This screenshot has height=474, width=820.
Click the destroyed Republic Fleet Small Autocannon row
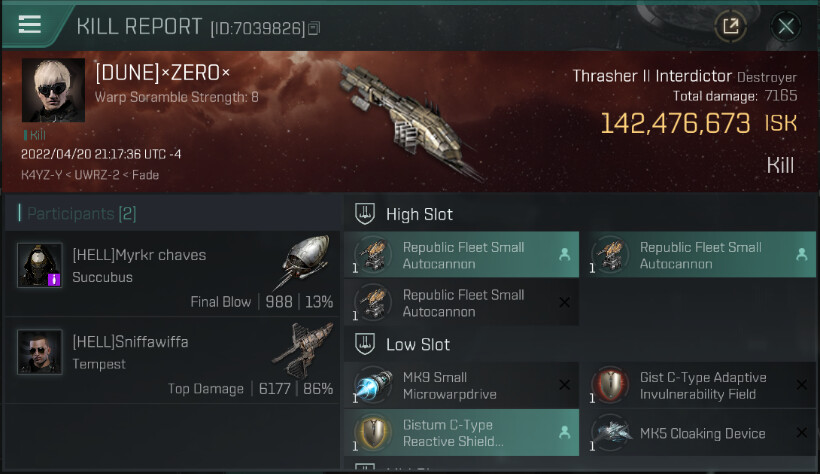461,302
